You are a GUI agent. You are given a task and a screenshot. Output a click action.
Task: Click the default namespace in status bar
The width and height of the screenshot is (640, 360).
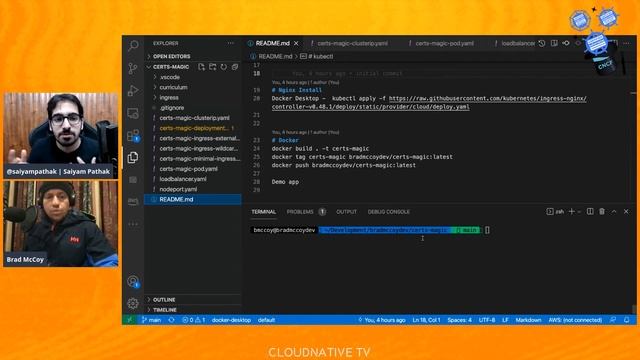[266, 320]
